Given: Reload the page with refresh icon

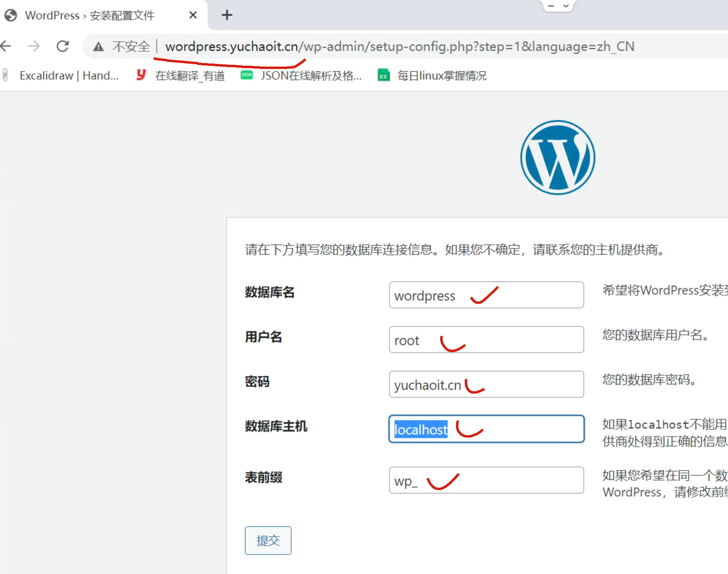Looking at the screenshot, I should 62,46.
